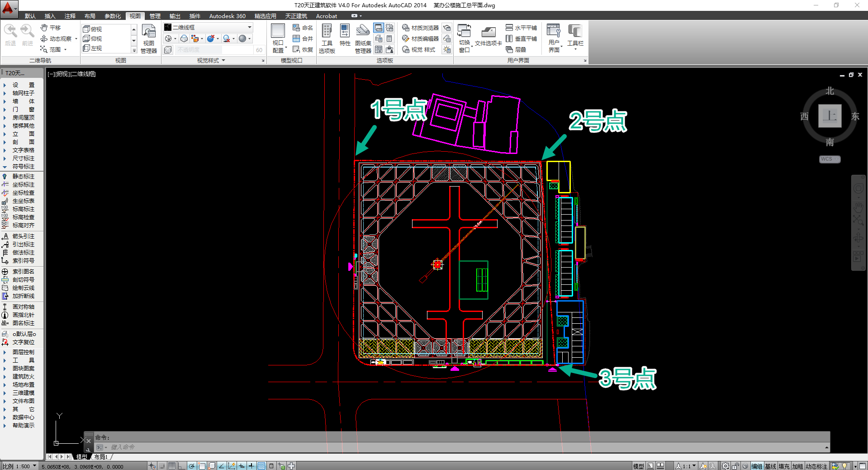The width and height of the screenshot is (868, 470).
Task: Switch to the 默认 ribbon tab
Action: click(30, 16)
